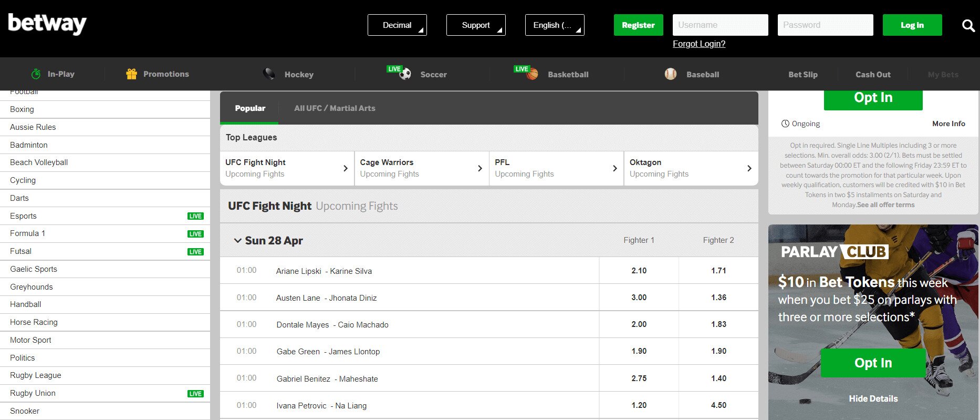Select Aussie Rules in sports list

(105, 127)
